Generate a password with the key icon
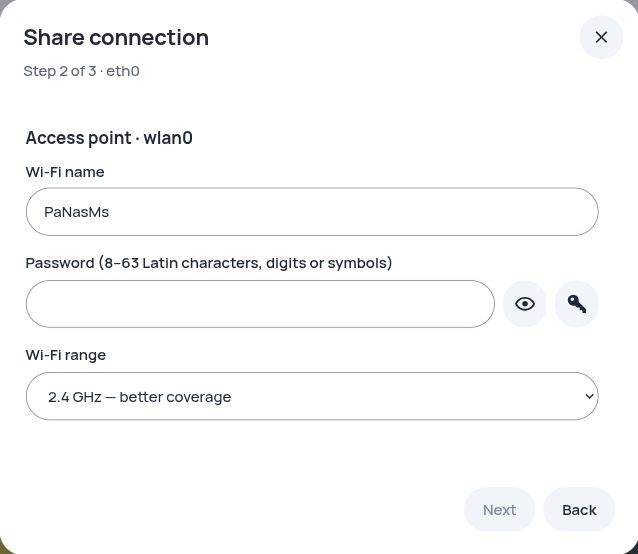Image resolution: width=638 pixels, height=554 pixels. 577,304
